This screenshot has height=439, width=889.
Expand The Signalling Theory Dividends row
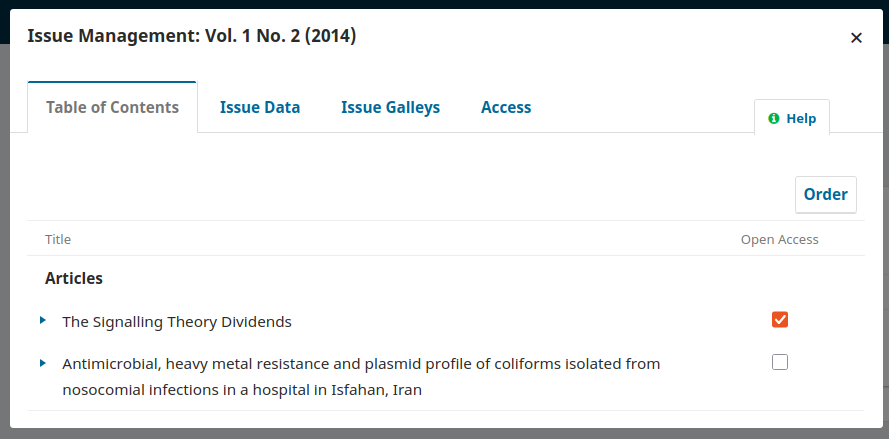click(43, 320)
